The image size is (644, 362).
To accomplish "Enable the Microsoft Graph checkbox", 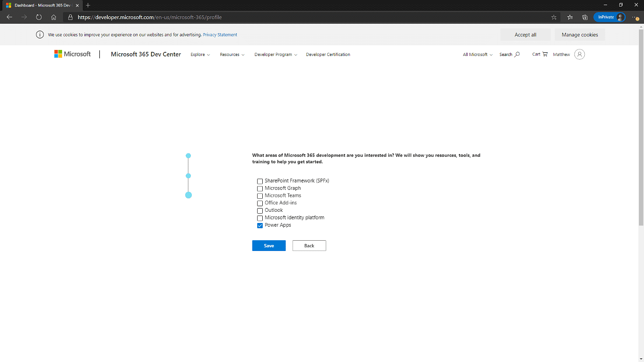I will [x=260, y=188].
